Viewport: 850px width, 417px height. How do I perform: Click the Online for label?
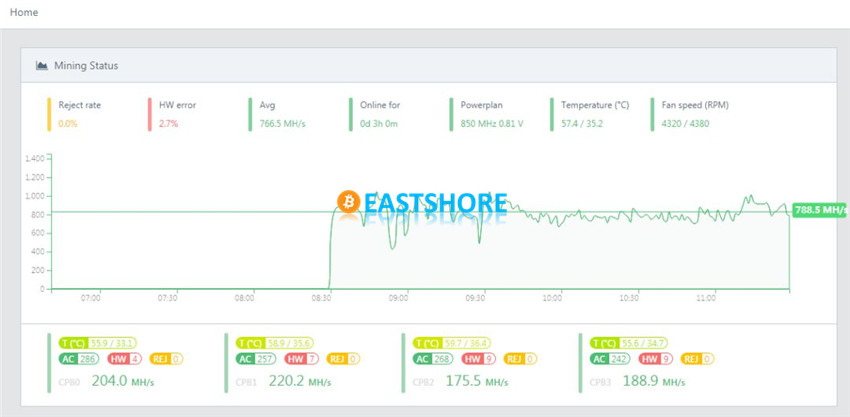click(x=380, y=105)
